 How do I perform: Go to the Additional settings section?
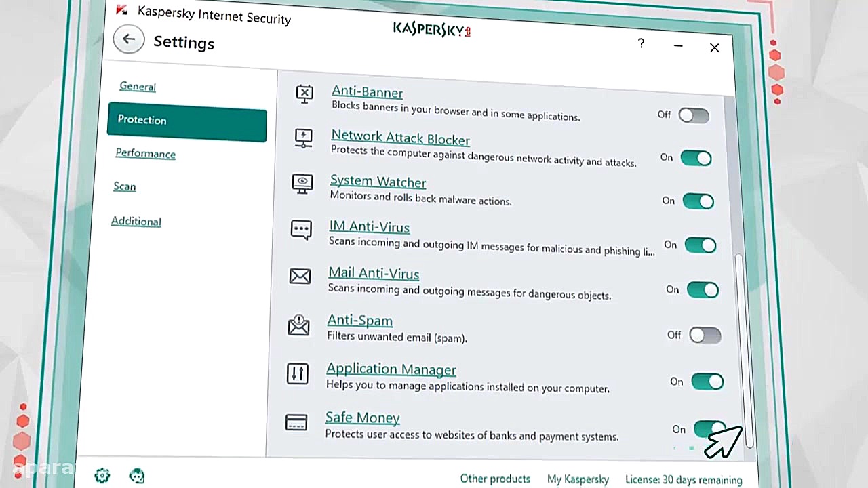click(136, 221)
